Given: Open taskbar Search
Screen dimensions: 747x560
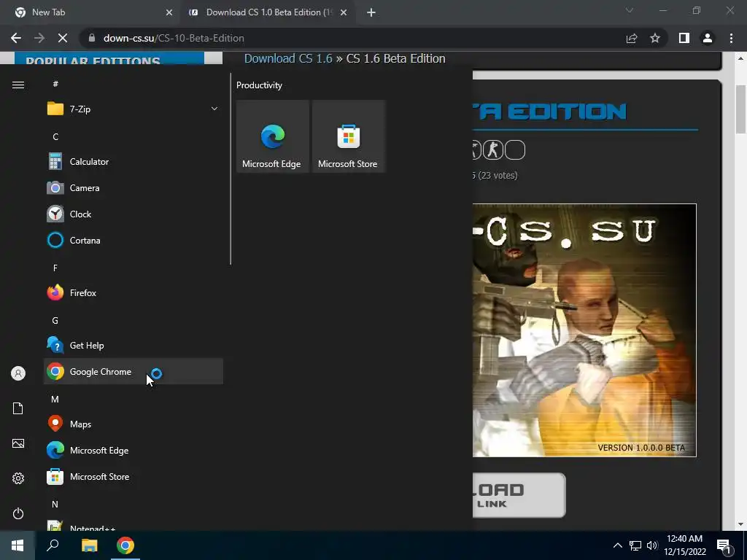Looking at the screenshot, I should pyautogui.click(x=53, y=545).
